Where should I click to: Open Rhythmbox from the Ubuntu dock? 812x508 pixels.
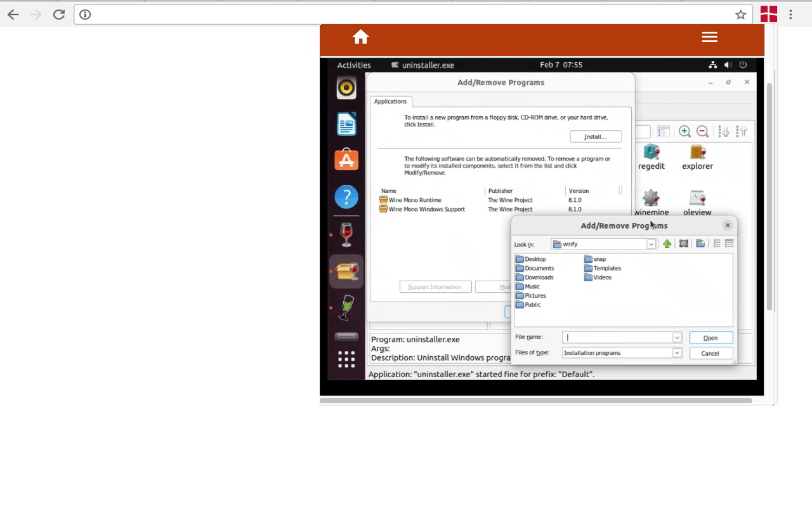click(346, 88)
